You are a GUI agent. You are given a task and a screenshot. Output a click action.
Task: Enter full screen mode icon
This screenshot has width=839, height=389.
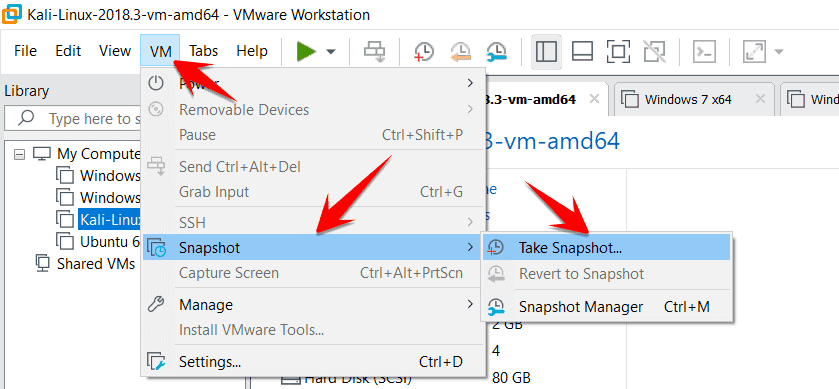tap(618, 52)
